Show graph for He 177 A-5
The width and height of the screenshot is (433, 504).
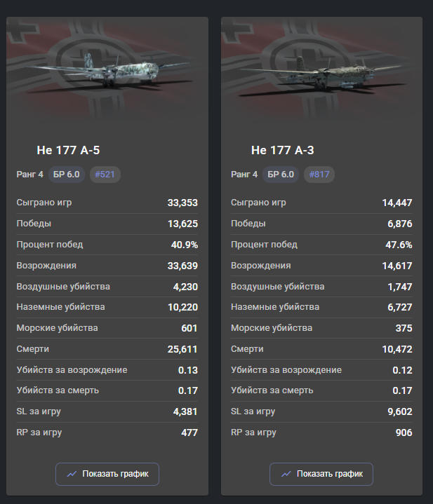[107, 474]
